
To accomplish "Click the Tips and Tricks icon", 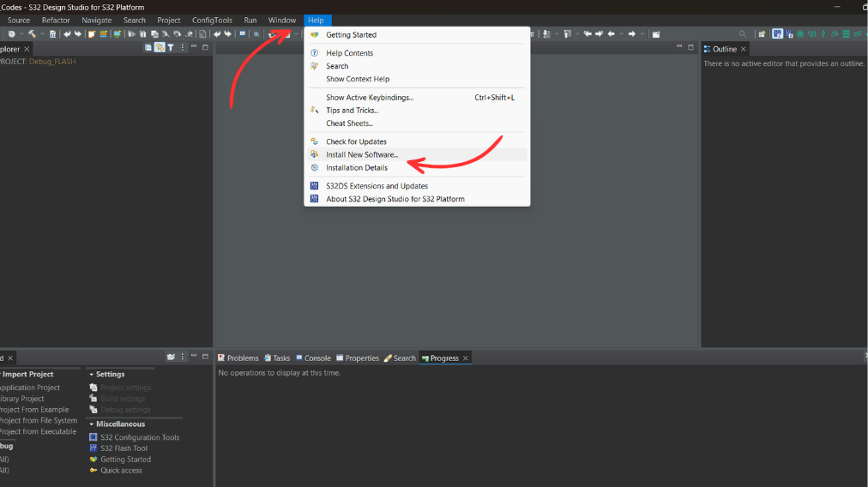I will (315, 110).
